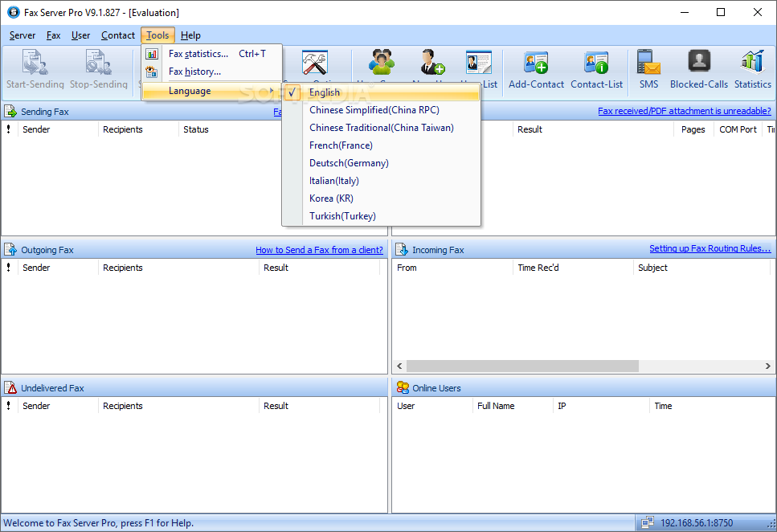777x532 pixels.
Task: Switch language to Deutsch(Germany)
Action: pos(381,163)
